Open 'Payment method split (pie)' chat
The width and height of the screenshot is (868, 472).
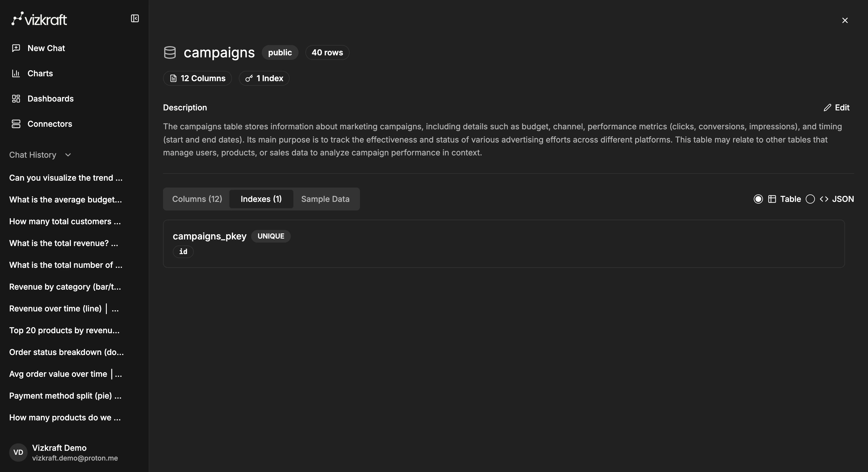[65, 395]
